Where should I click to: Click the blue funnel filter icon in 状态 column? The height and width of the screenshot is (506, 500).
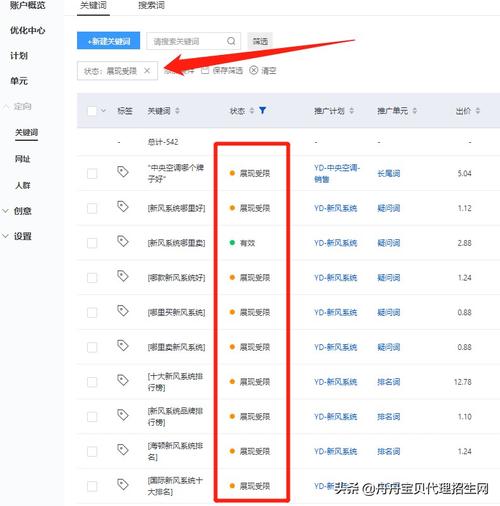pyautogui.click(x=263, y=110)
